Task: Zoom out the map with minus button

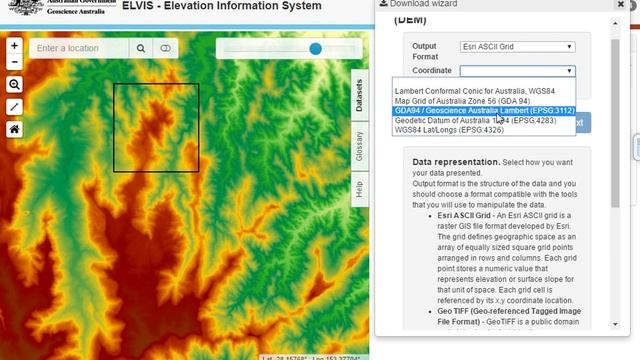Action: click(14, 62)
